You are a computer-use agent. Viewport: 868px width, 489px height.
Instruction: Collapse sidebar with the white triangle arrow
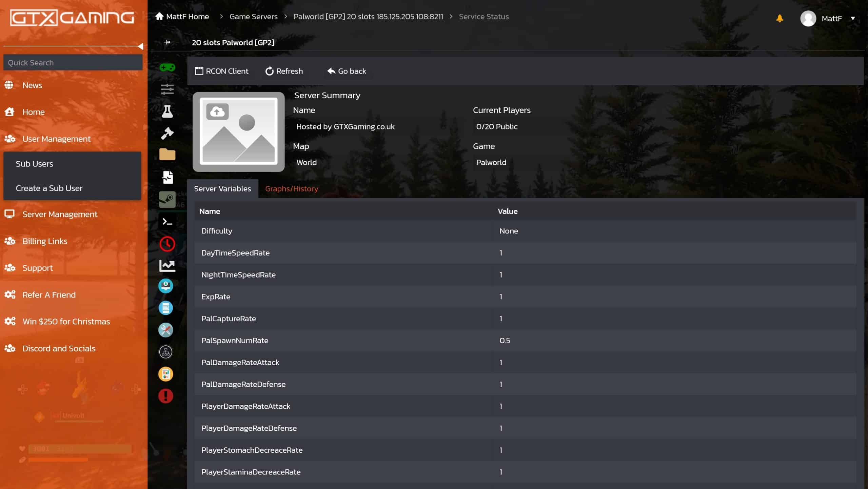click(141, 46)
